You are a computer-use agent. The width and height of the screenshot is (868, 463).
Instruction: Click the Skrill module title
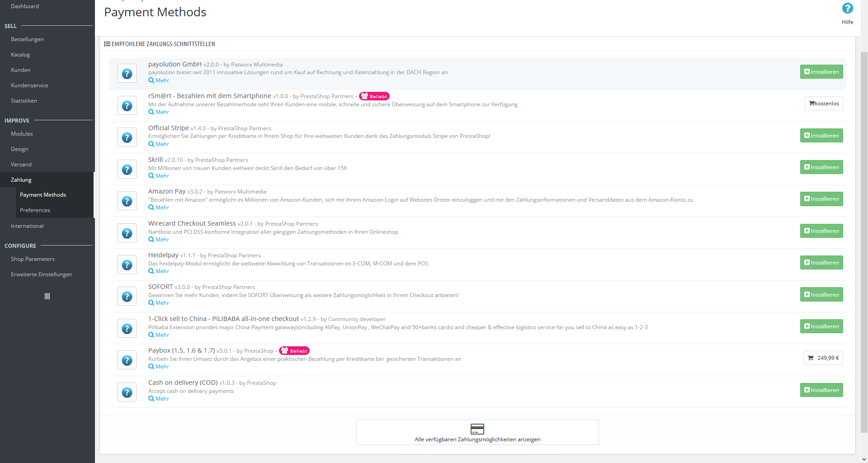coord(156,160)
